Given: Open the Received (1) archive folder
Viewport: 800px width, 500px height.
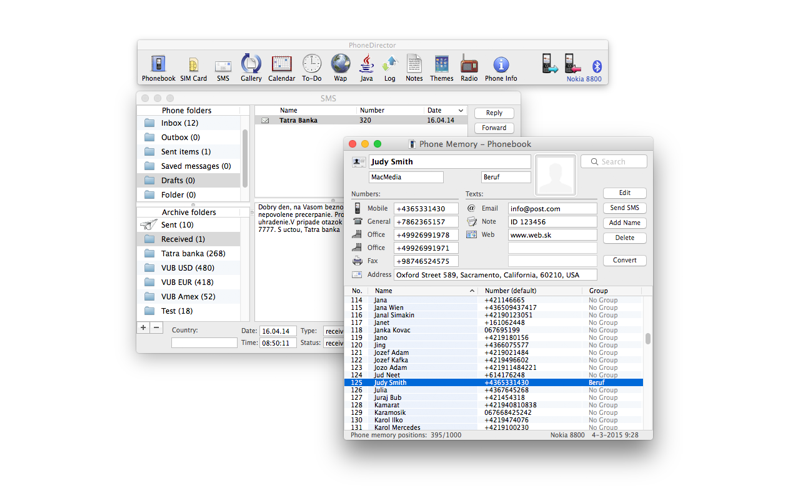Looking at the screenshot, I should pos(189,239).
